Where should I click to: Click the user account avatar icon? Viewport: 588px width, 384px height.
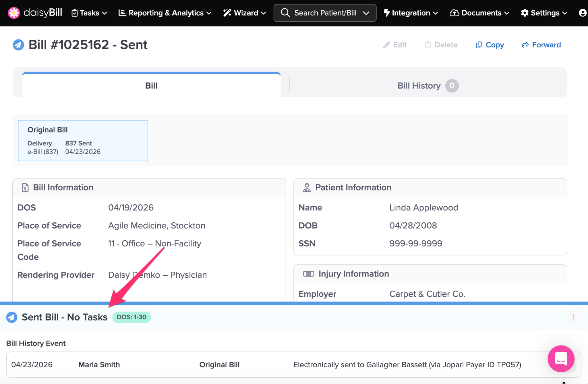coord(583,13)
